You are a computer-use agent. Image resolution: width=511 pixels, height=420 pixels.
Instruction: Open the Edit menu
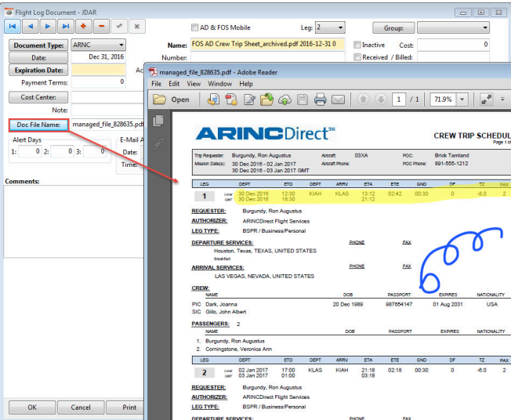(174, 84)
